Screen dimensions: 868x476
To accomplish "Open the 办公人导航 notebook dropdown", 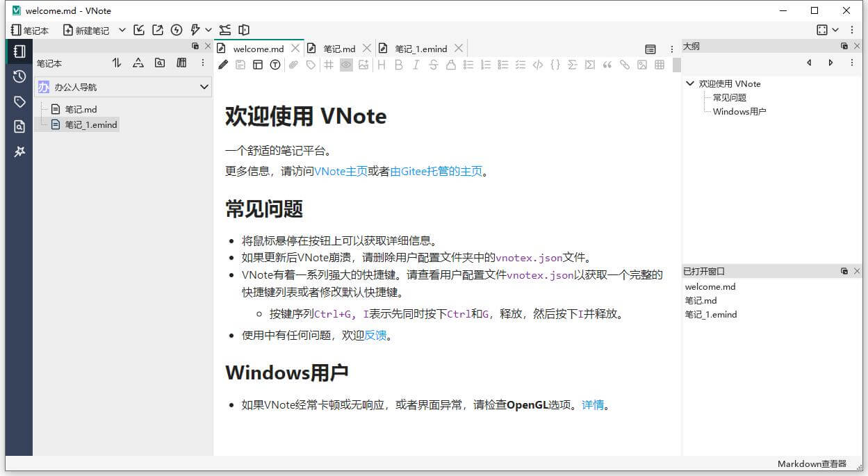I will 203,87.
